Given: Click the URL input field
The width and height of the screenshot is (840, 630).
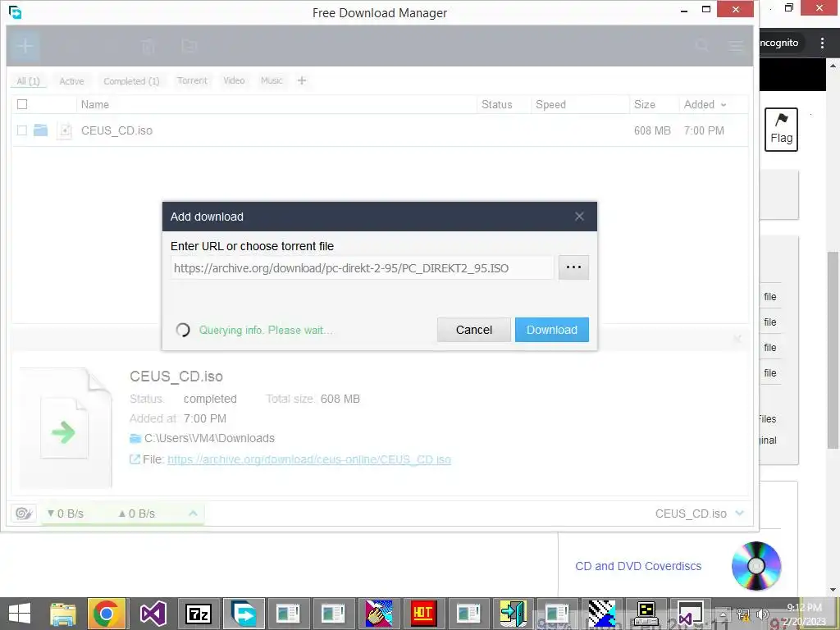Looking at the screenshot, I should [x=362, y=268].
